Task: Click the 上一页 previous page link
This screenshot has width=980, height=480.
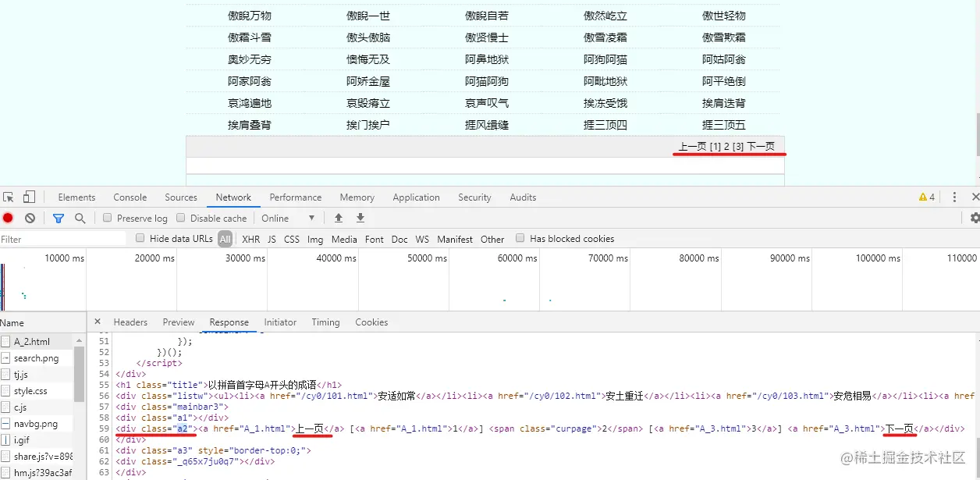Action: tap(692, 147)
